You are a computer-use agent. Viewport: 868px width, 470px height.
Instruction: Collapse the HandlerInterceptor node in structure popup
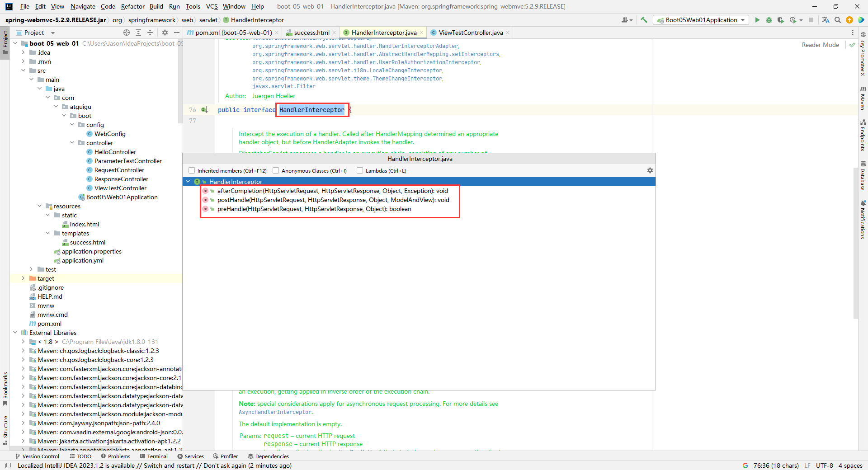point(188,182)
